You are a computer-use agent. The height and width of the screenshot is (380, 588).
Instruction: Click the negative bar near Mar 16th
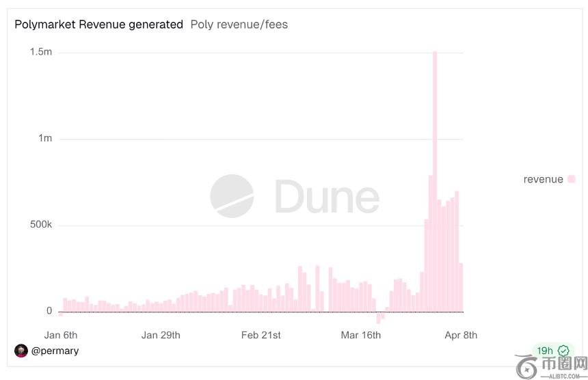tap(378, 318)
